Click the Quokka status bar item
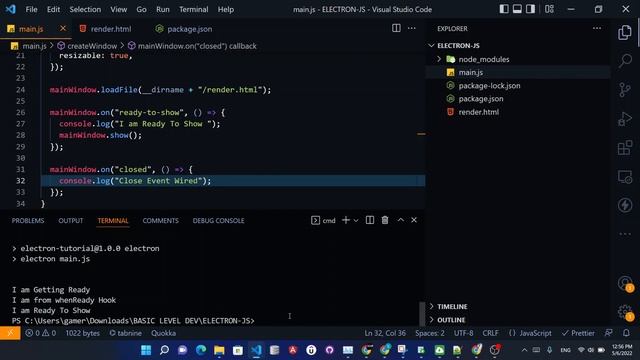 click(x=163, y=333)
